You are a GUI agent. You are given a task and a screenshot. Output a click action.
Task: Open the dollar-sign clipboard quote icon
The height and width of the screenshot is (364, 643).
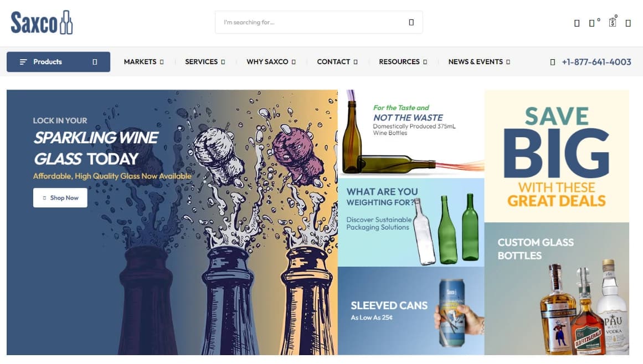tap(612, 23)
